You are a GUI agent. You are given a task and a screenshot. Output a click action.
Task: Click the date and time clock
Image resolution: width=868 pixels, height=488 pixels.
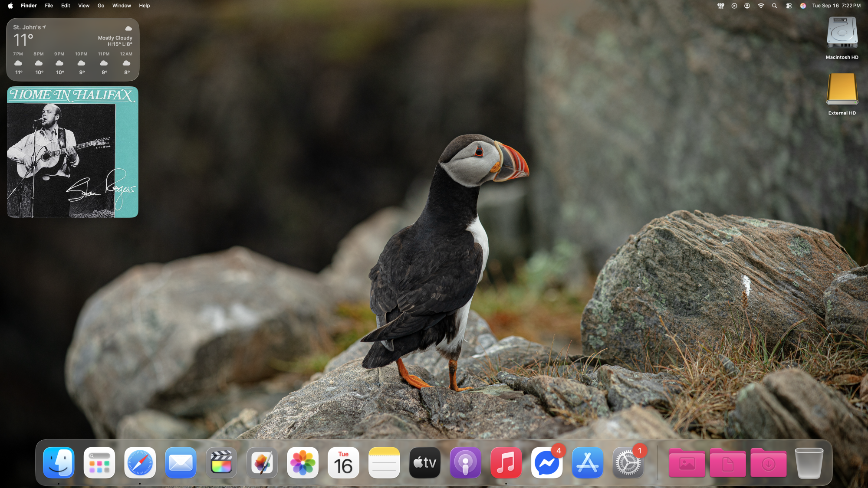(x=836, y=6)
